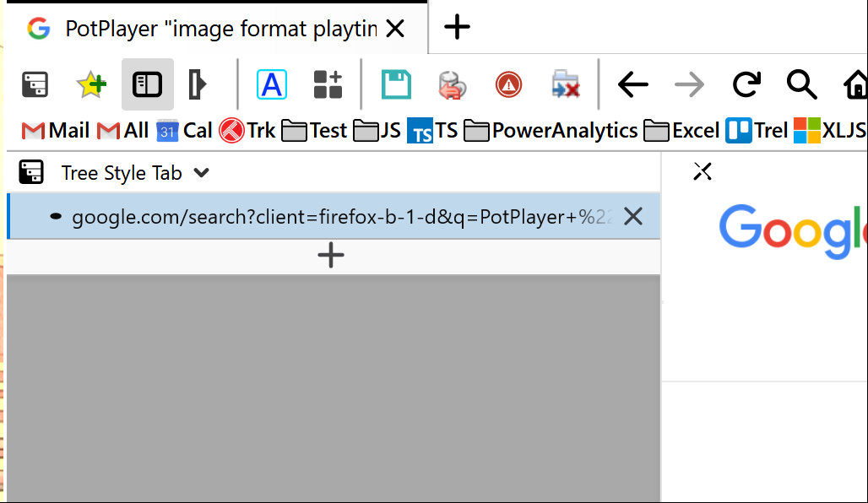Screen dimensions: 868x503
Task: Open the Trk bookmark
Action: coord(247,131)
